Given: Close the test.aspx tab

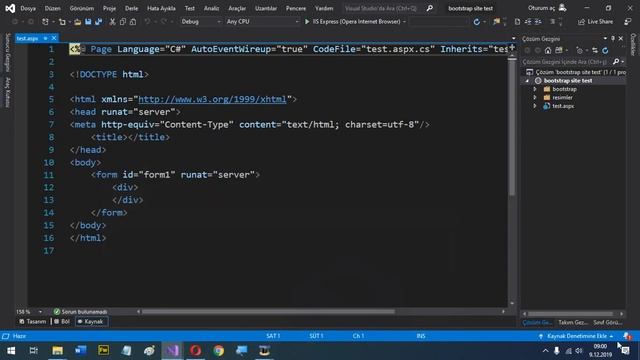Looking at the screenshot, I should click(x=54, y=38).
